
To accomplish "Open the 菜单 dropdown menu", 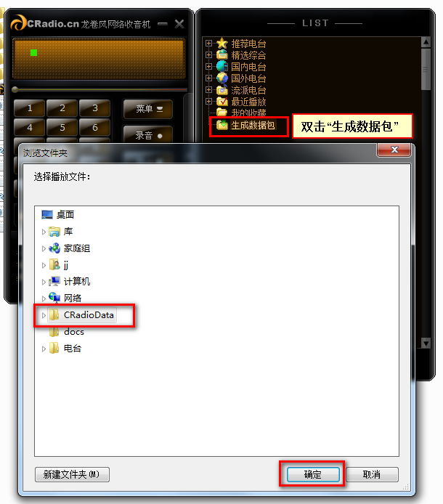I will click(x=148, y=109).
